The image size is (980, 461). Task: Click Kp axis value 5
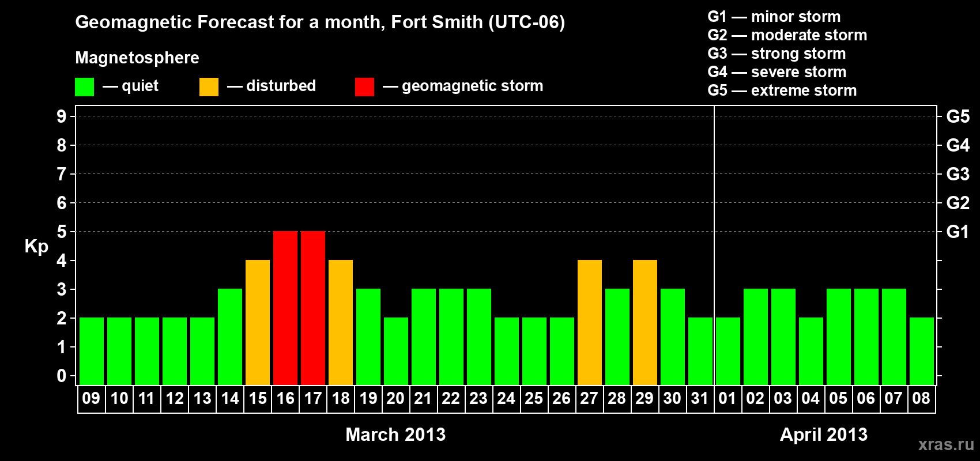(x=62, y=232)
